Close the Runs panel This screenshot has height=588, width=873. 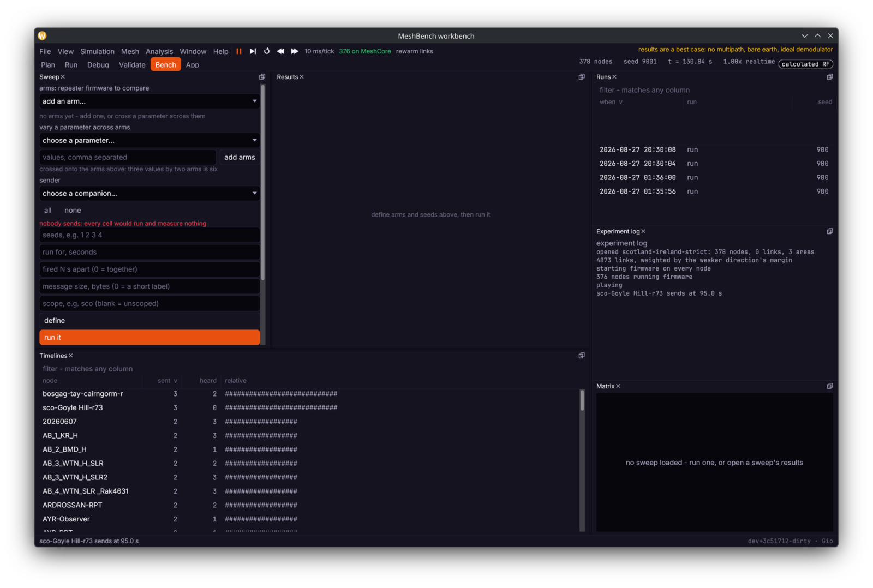pyautogui.click(x=614, y=77)
